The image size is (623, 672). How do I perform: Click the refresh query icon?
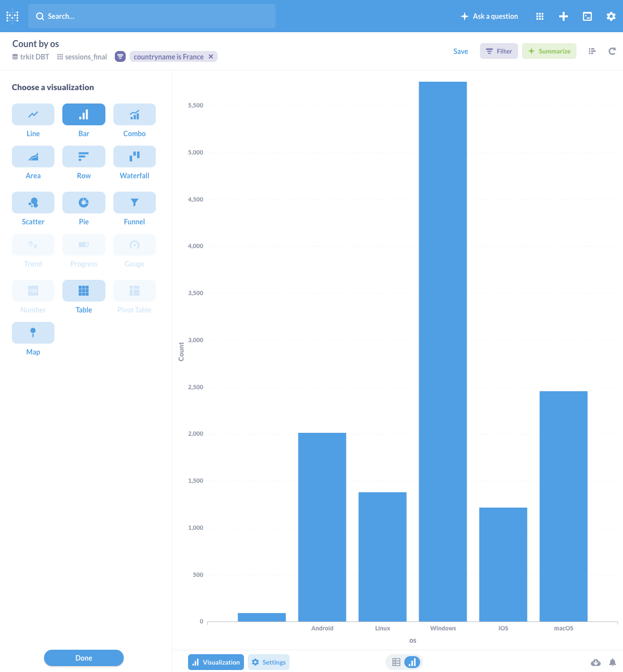click(612, 52)
